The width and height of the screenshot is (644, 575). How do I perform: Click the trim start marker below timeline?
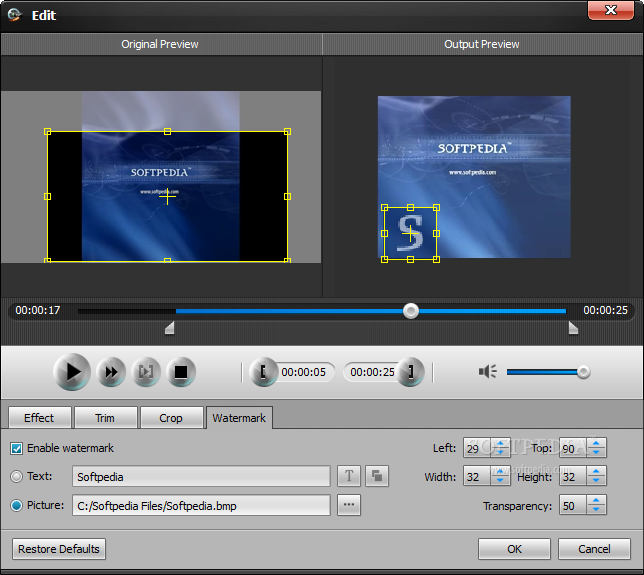pos(170,328)
